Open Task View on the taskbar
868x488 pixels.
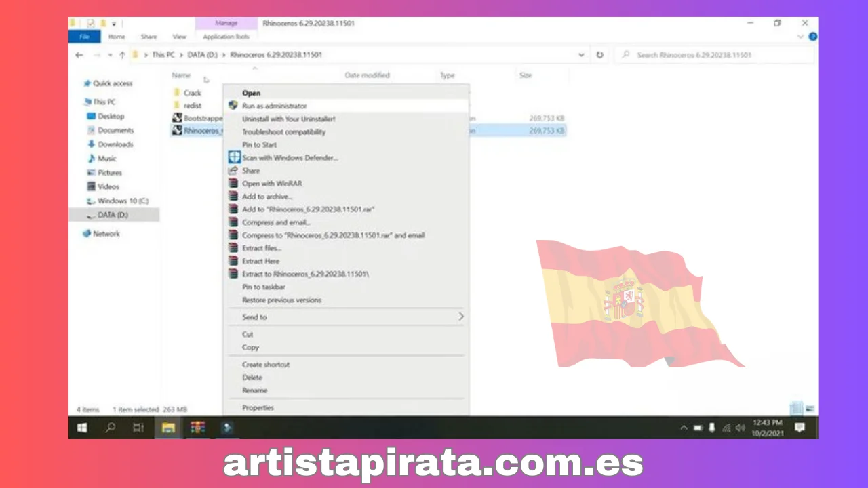click(138, 428)
